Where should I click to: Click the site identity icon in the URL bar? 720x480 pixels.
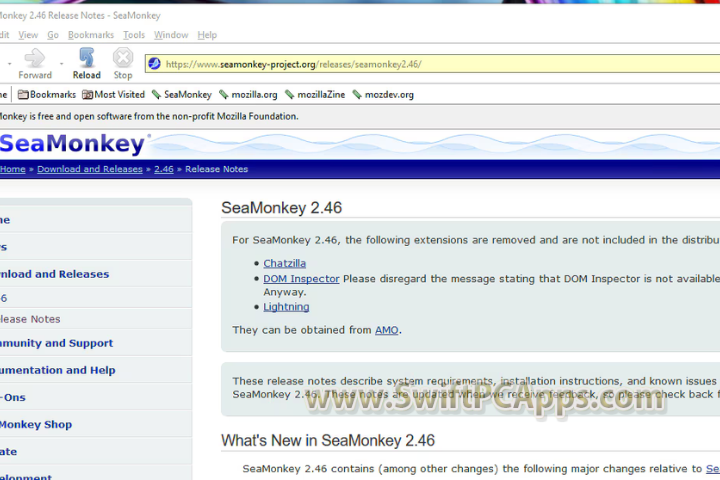click(155, 64)
